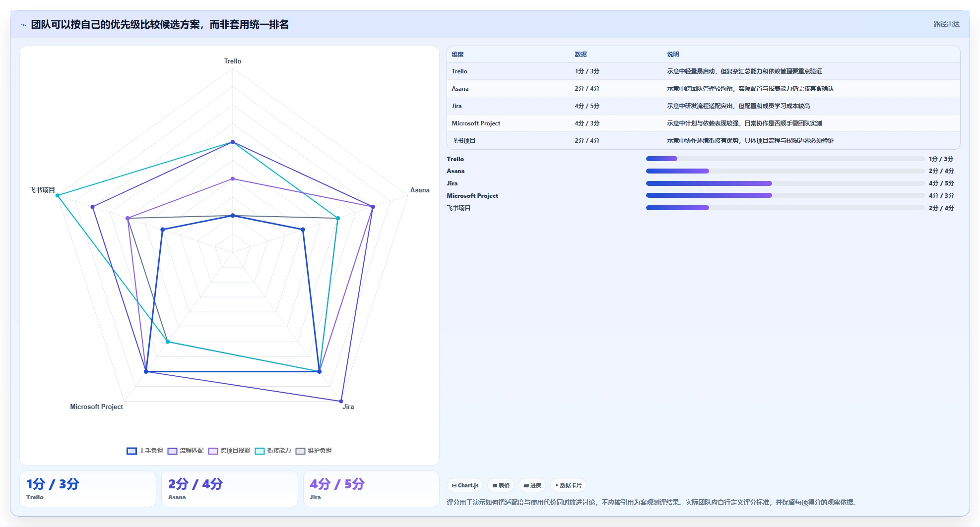The width and height of the screenshot is (980, 527).
Task: Click the outermost purple point on the Jira axis
Action: pyautogui.click(x=341, y=401)
